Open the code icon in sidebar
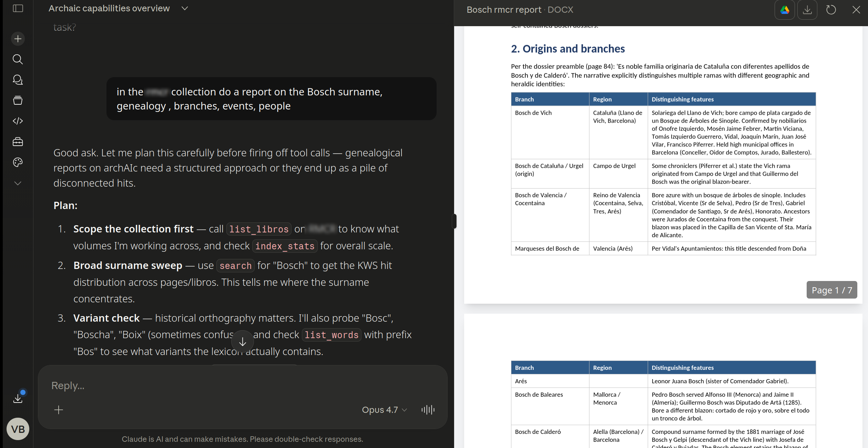 pos(18,121)
